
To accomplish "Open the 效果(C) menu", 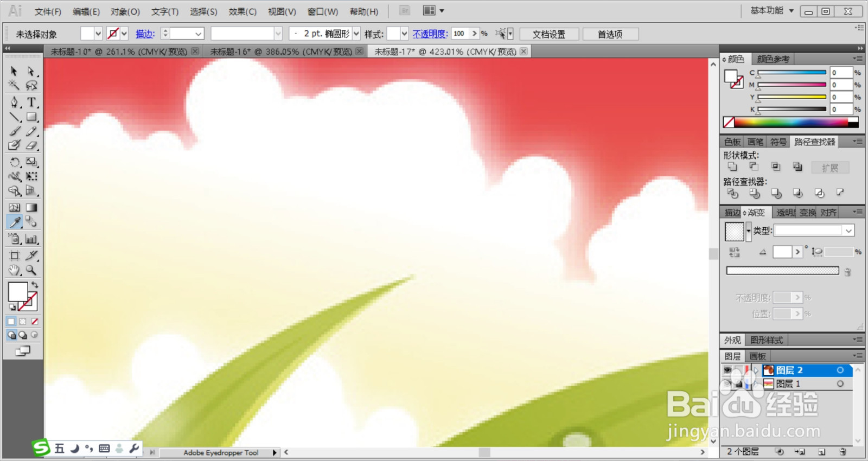I will click(x=242, y=11).
